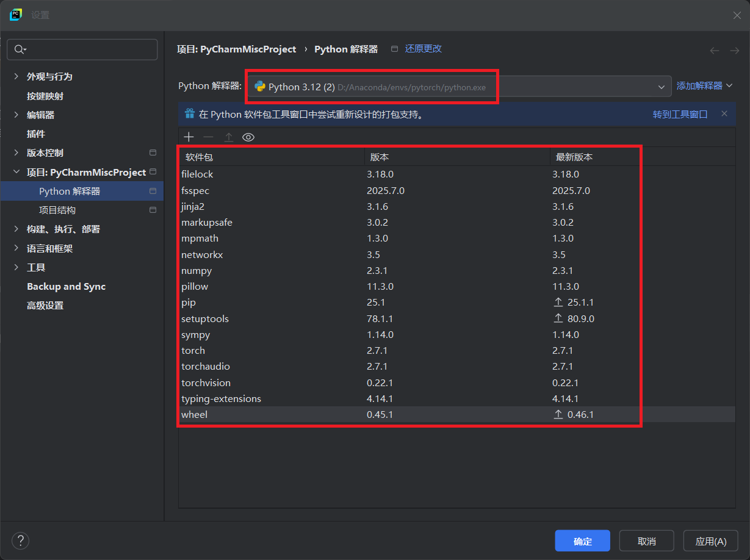Select Backup and Sync settings

click(66, 286)
